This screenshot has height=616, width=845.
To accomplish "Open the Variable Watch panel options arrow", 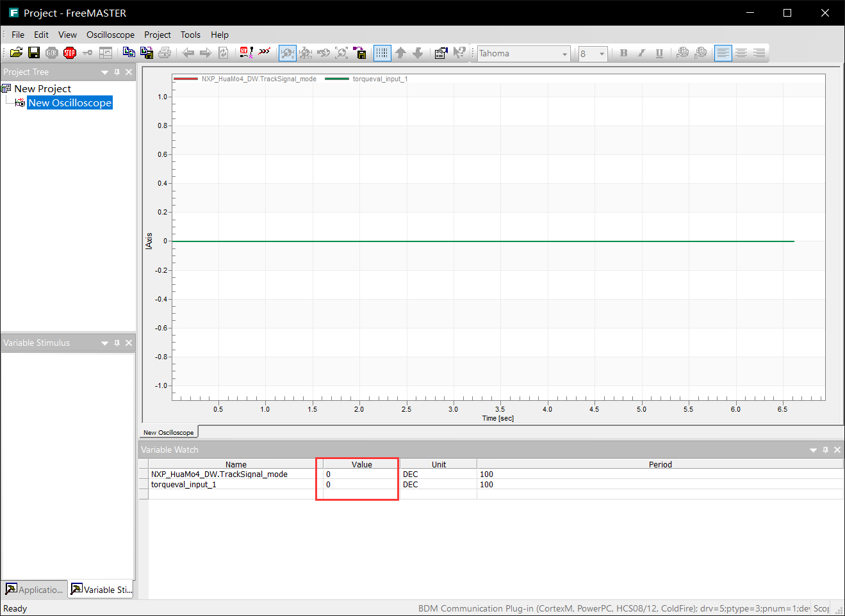I will point(813,450).
